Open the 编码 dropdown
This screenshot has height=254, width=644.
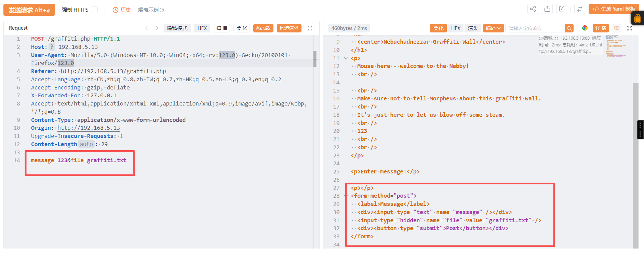(x=493, y=28)
